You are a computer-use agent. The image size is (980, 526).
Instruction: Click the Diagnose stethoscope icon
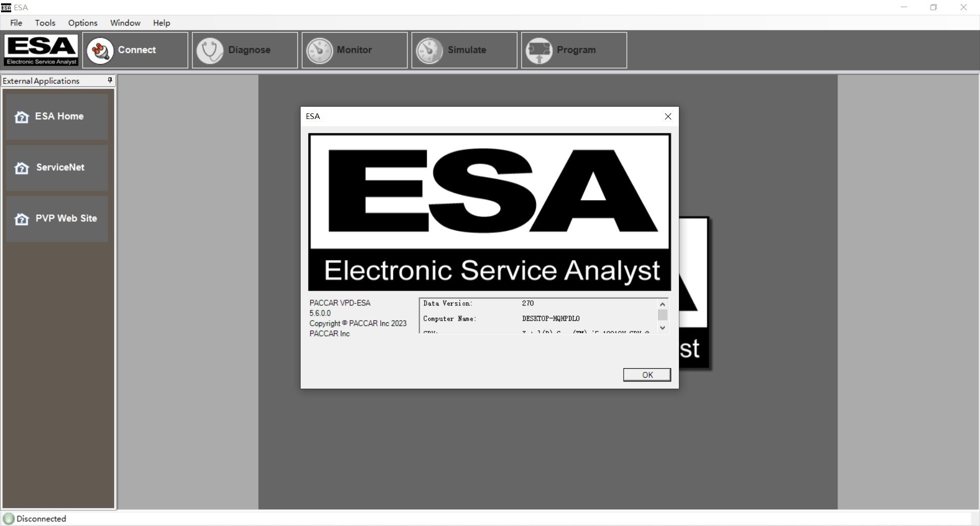tap(210, 51)
